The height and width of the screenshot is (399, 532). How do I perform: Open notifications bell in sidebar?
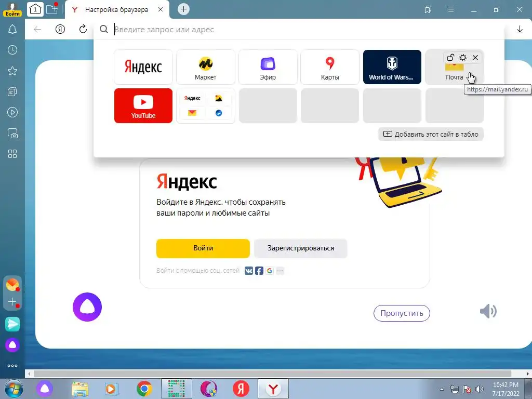(12, 29)
